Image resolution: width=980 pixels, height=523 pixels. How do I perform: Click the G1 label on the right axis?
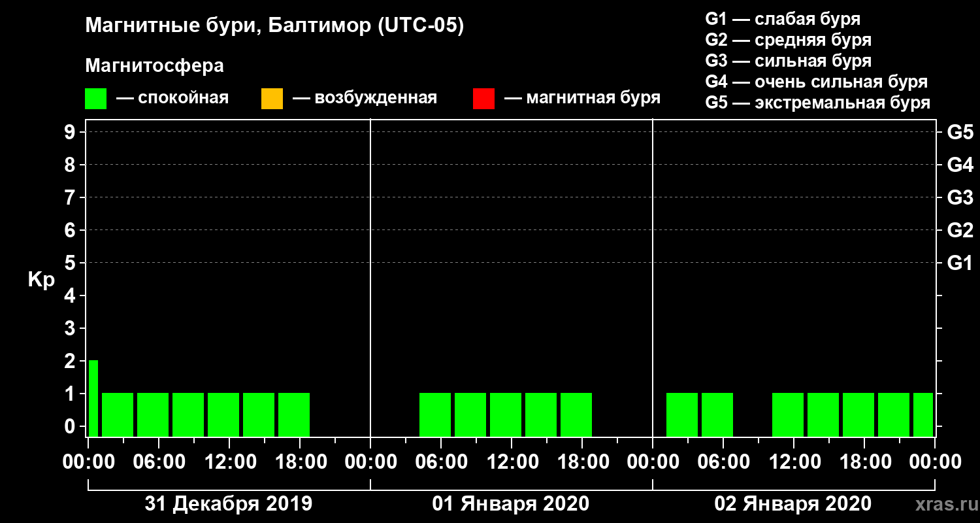[960, 263]
